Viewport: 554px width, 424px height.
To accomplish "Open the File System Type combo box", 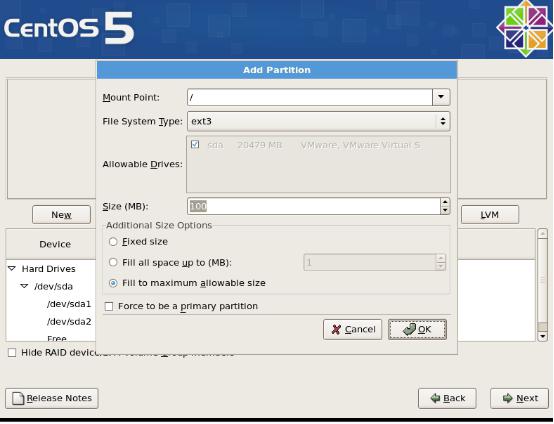I will (318, 121).
